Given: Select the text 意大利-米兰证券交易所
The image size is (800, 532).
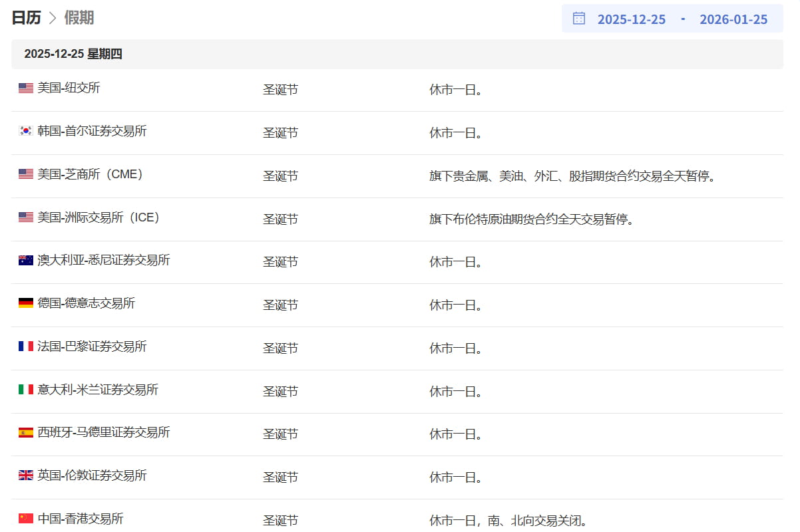Looking at the screenshot, I should pos(98,390).
